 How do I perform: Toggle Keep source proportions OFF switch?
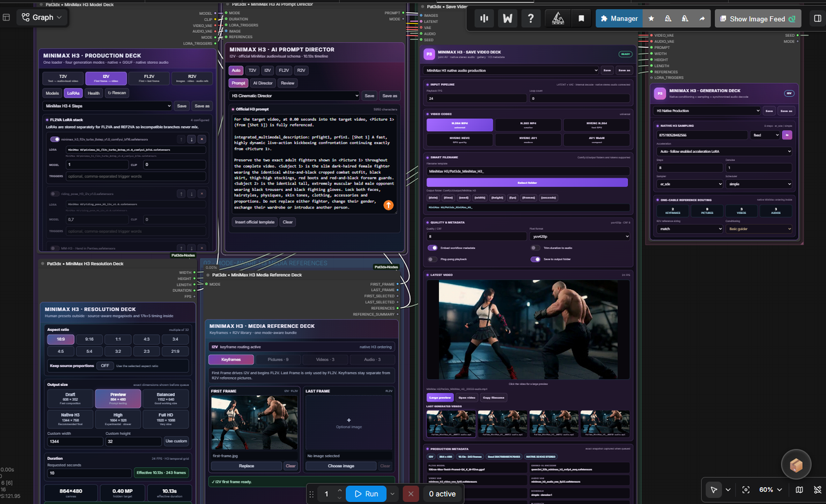coord(105,366)
